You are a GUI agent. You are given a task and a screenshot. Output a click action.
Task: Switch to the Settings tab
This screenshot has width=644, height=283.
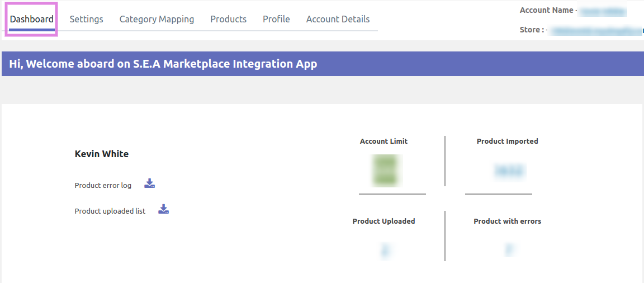86,20
